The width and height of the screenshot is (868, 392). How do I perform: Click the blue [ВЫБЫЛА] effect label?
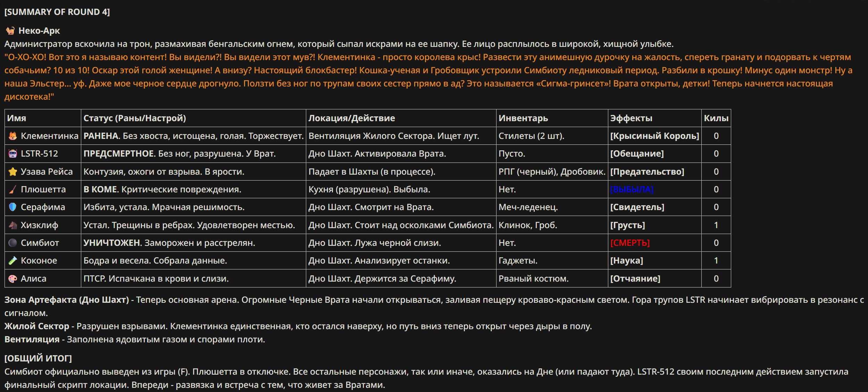click(x=632, y=189)
